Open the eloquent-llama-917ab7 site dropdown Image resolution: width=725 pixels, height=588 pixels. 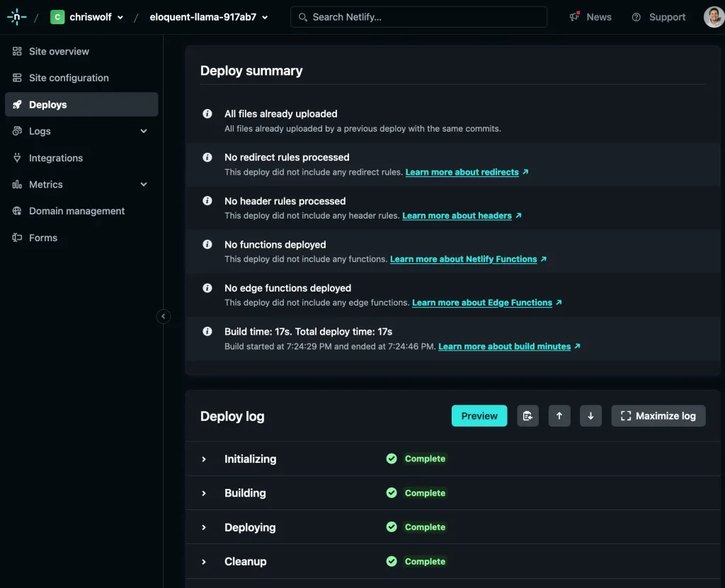click(x=207, y=17)
